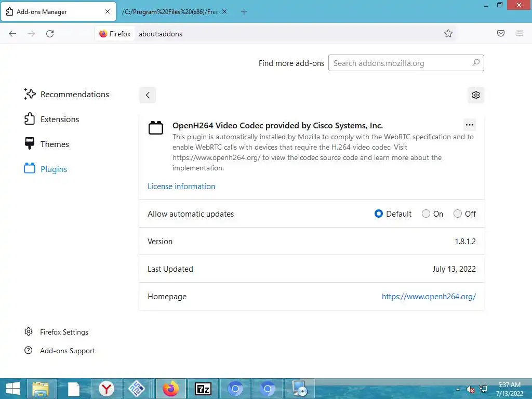Open 7-Zip from the taskbar
This screenshot has width=532, height=399.
point(203,389)
